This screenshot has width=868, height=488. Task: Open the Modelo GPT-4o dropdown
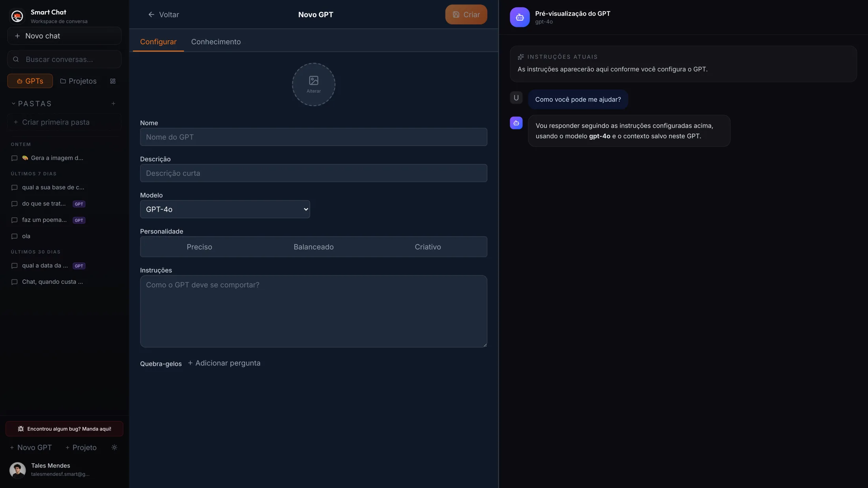tap(225, 209)
